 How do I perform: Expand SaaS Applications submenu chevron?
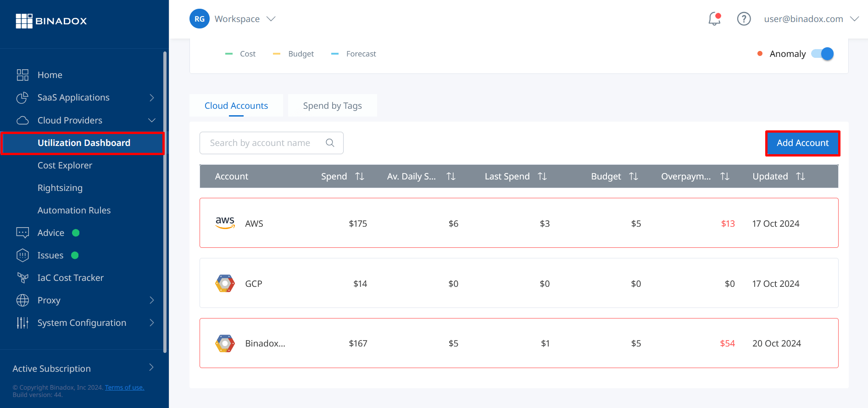tap(152, 97)
